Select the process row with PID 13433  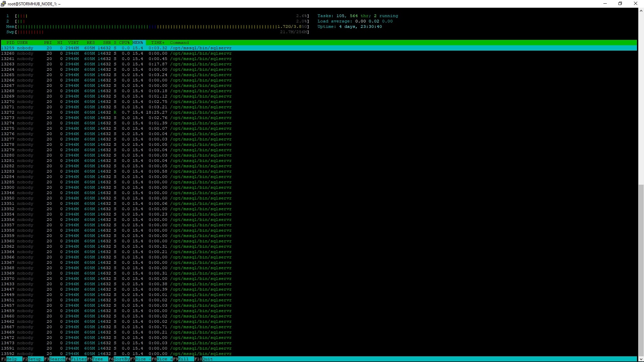click(319, 284)
